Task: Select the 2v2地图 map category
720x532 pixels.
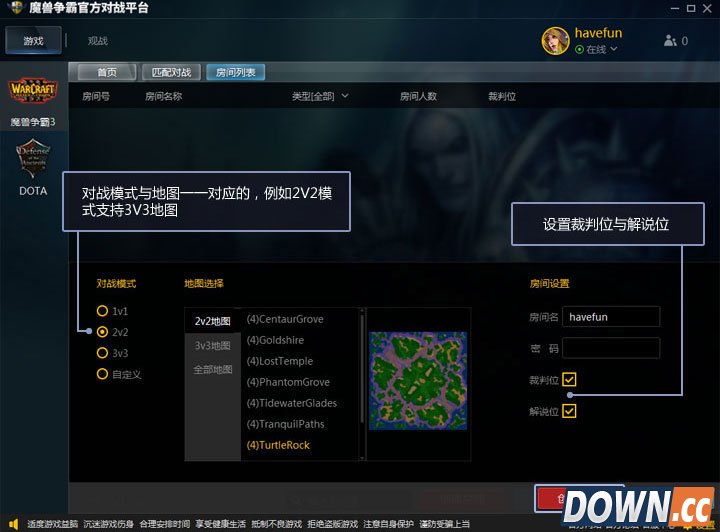Action: coord(213,321)
